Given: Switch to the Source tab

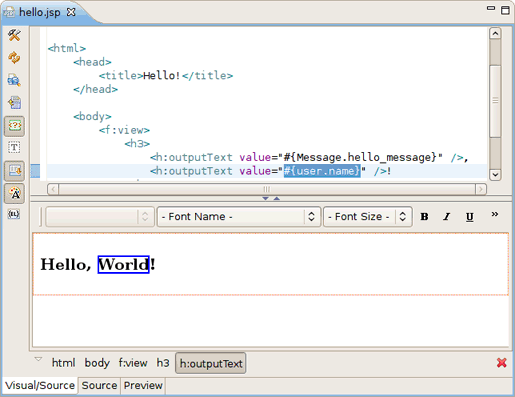Looking at the screenshot, I should (99, 385).
